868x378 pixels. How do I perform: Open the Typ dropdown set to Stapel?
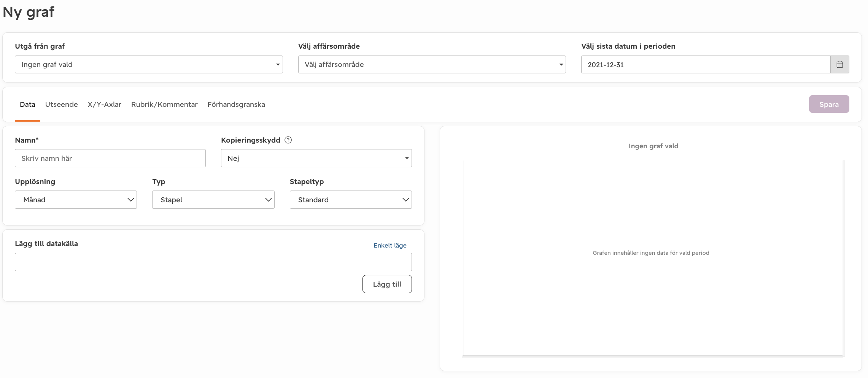pyautogui.click(x=213, y=200)
